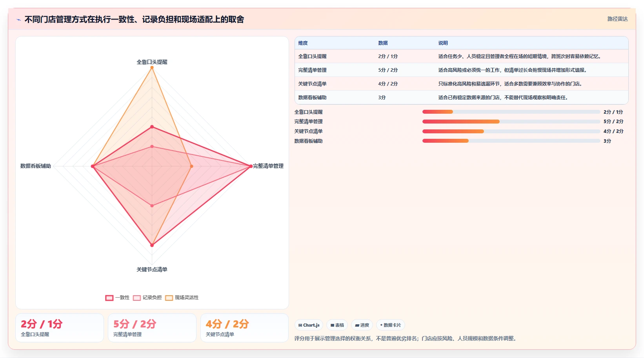Click the description starting 只标准化高风险和易遗漏环节
Viewport: 644px width, 358px height.
(x=510, y=84)
